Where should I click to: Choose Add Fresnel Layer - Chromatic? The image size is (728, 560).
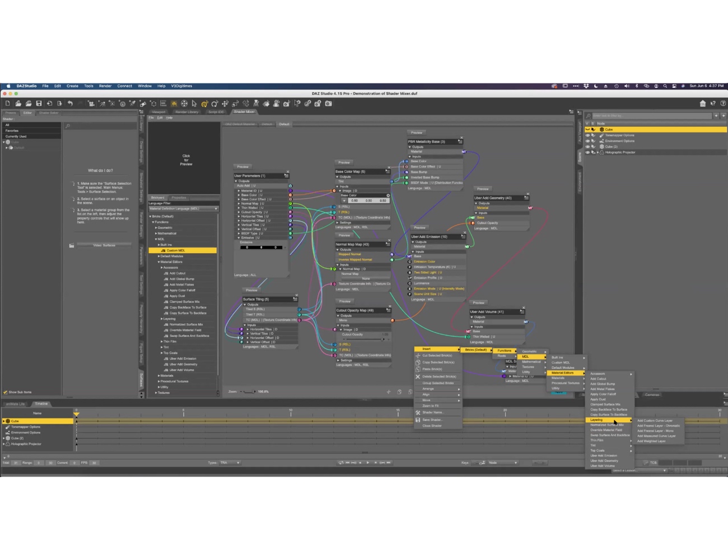pyautogui.click(x=659, y=426)
